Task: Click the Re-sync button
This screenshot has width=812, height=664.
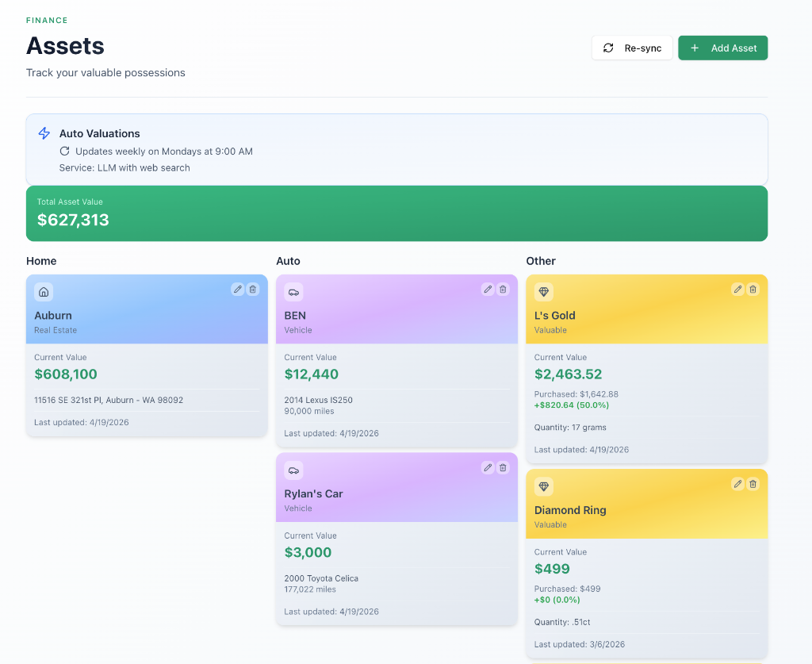Action: tap(632, 48)
